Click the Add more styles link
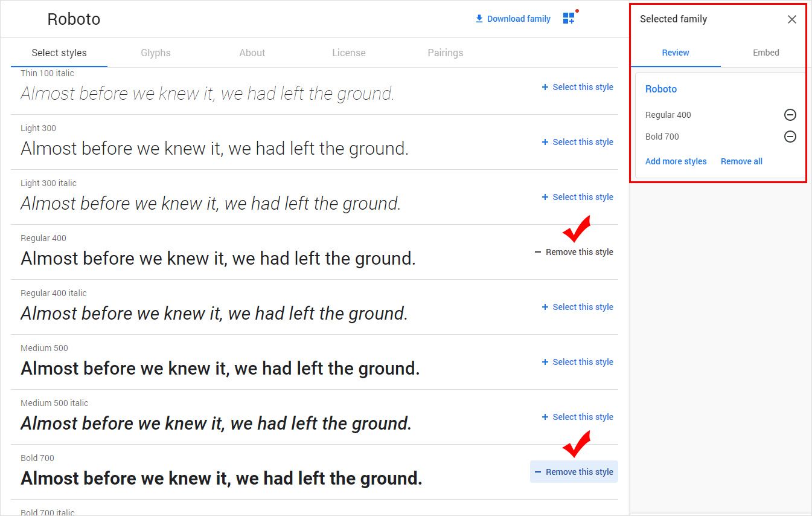This screenshot has height=516, width=812. pos(676,161)
